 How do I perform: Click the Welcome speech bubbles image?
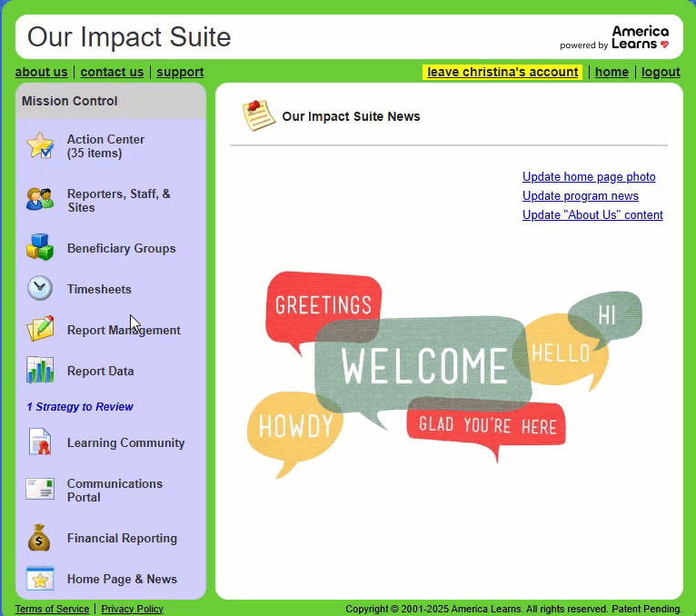point(445,371)
